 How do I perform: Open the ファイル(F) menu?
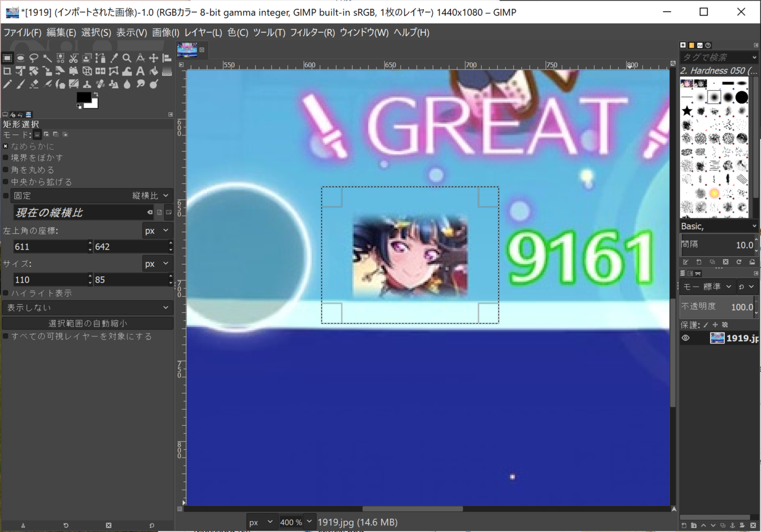23,33
